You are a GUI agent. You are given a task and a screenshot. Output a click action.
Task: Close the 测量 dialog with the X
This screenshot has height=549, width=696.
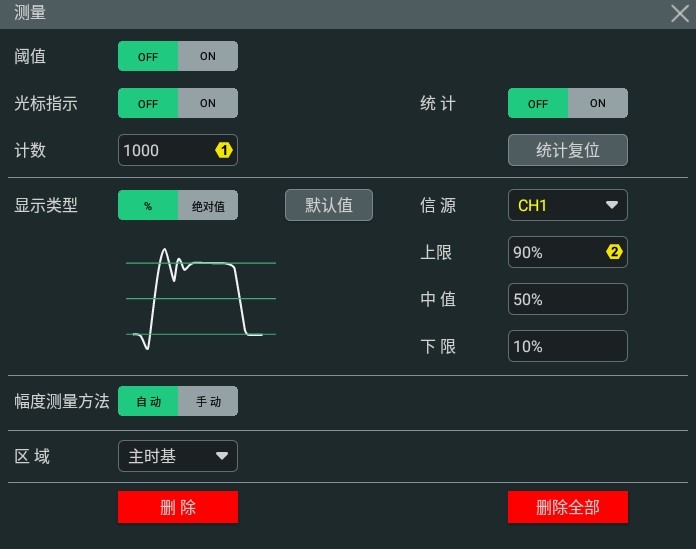tap(679, 14)
